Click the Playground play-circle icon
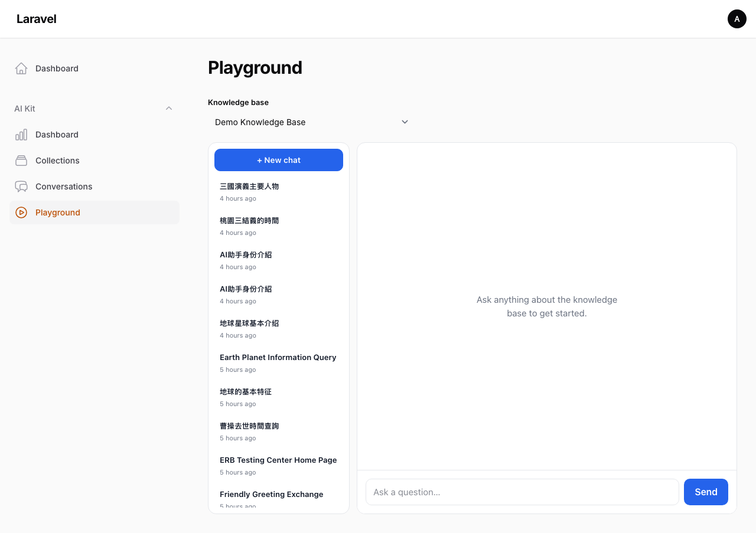 (x=21, y=212)
